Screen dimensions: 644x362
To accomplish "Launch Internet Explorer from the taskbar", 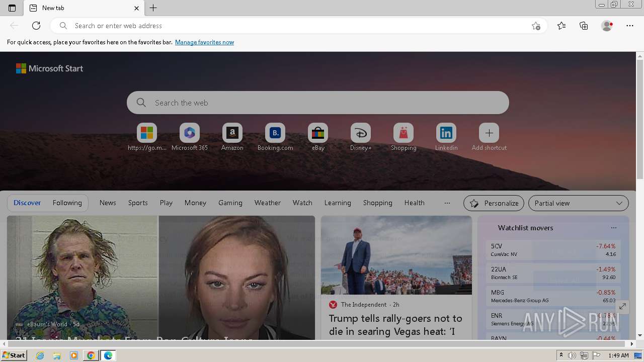I will pyautogui.click(x=40, y=355).
